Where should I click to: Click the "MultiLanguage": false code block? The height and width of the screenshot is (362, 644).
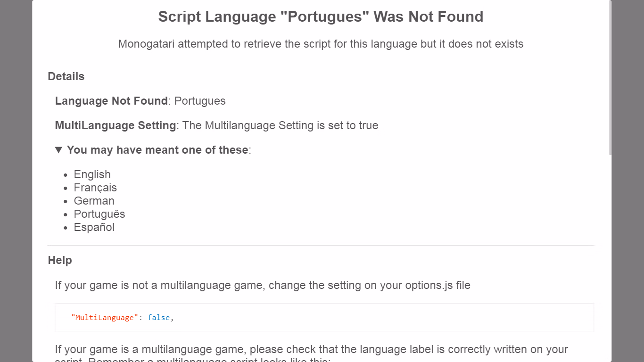click(324, 317)
